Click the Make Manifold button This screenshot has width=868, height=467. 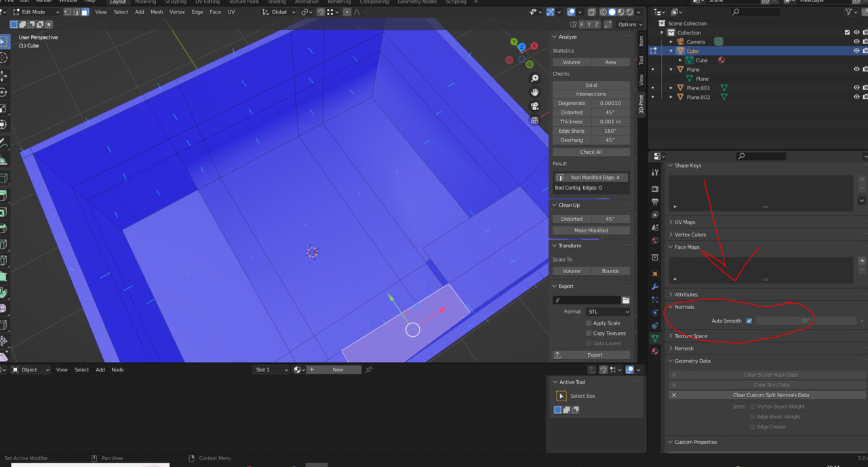(591, 230)
